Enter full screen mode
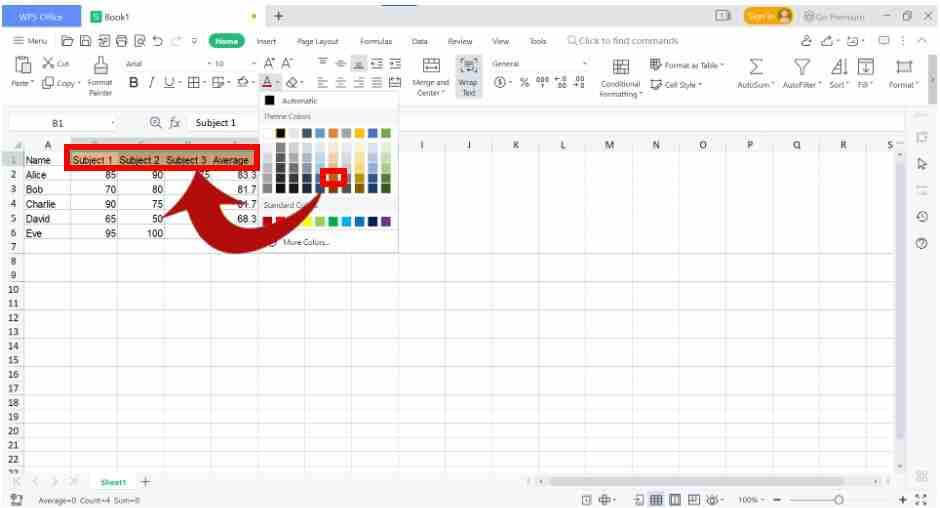The width and height of the screenshot is (940, 508). pos(921,500)
